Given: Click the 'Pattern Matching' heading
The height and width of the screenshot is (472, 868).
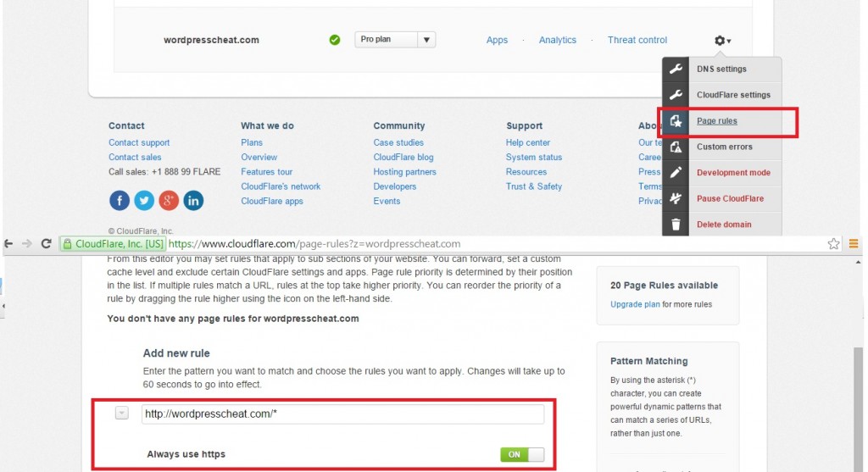Looking at the screenshot, I should point(649,361).
